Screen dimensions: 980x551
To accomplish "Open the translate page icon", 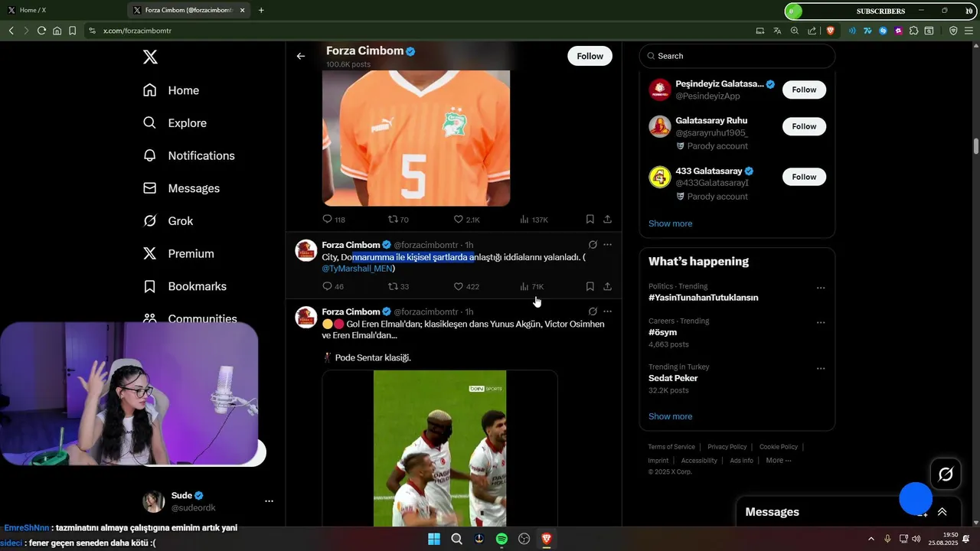I will click(777, 31).
